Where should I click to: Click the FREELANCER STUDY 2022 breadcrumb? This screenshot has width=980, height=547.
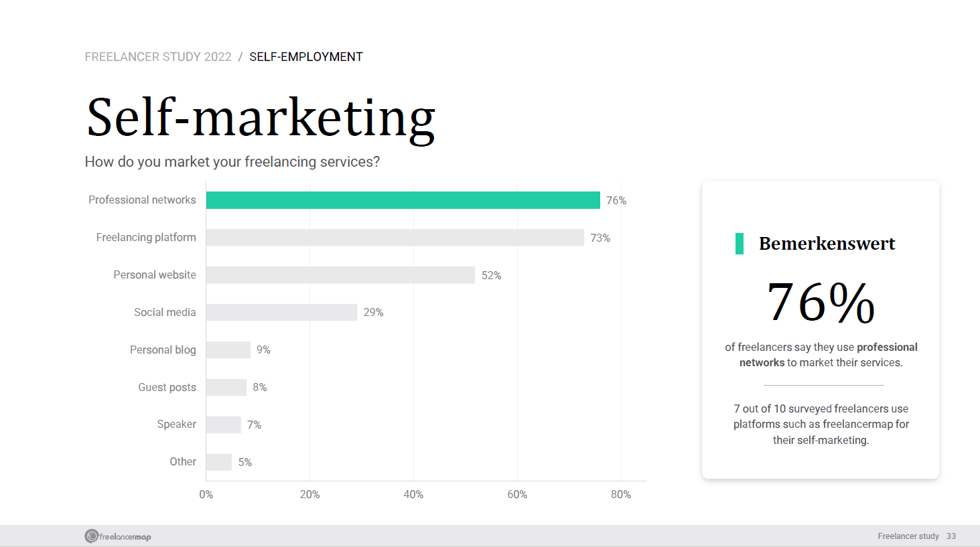tap(158, 57)
